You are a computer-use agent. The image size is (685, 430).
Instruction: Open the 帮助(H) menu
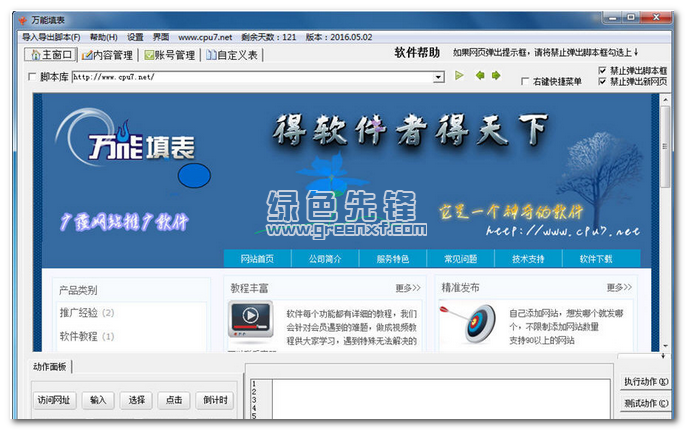pyautogui.click(x=104, y=37)
